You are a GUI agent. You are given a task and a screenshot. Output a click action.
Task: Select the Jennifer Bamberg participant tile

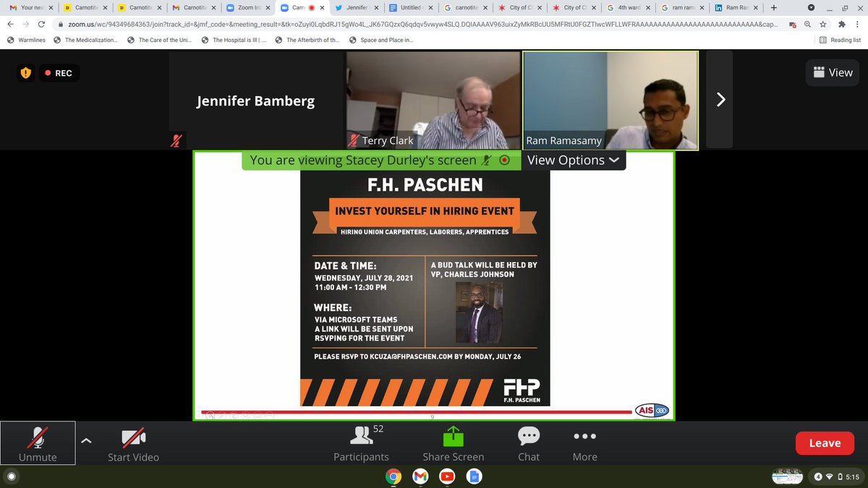pos(256,100)
